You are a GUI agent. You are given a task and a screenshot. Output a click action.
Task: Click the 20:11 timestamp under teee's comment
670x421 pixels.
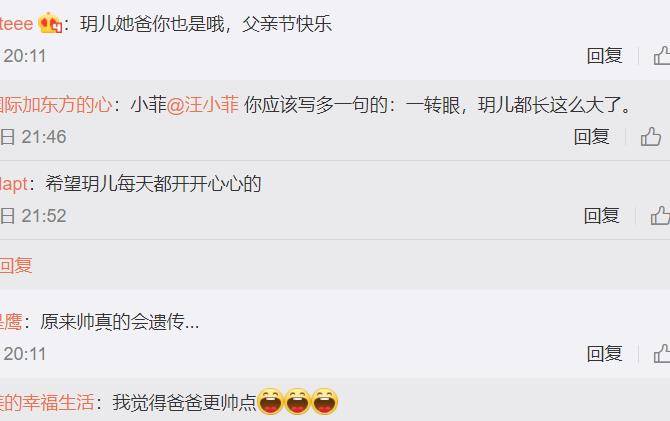point(23,56)
